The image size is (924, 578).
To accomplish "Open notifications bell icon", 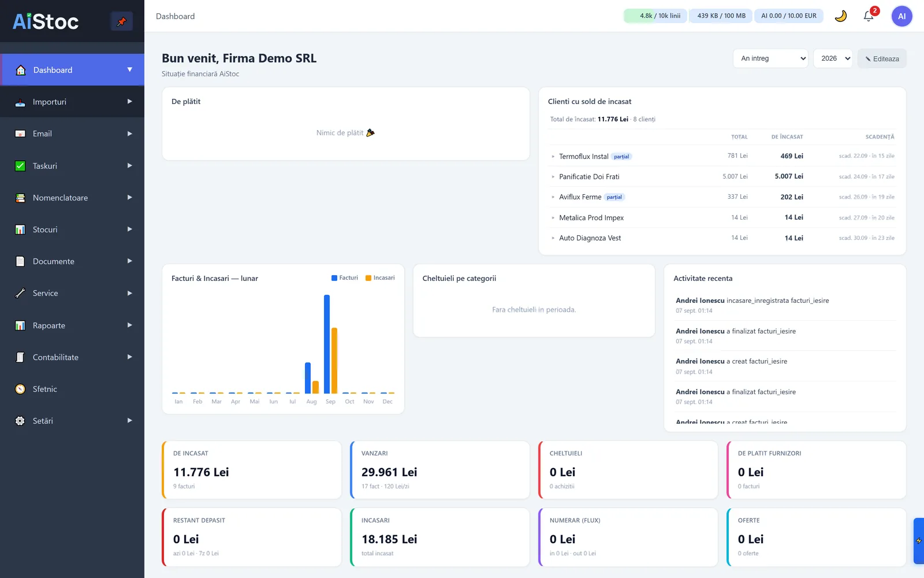I will click(869, 16).
